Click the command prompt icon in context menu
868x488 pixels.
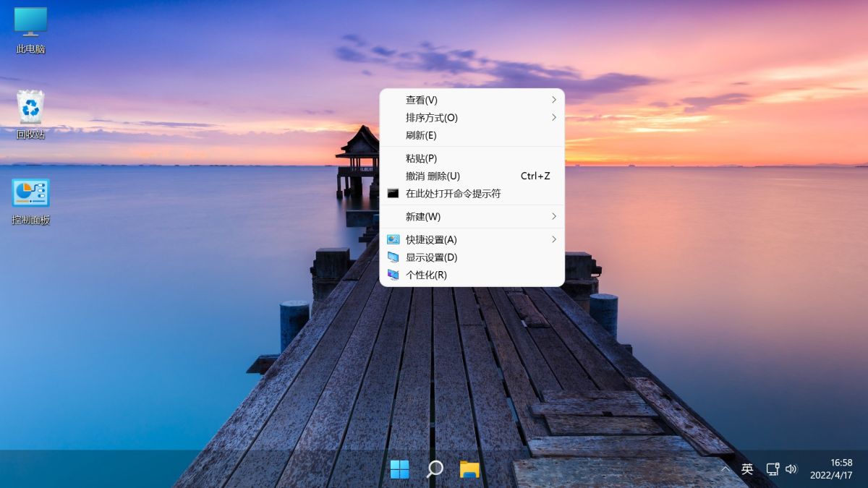coord(393,193)
